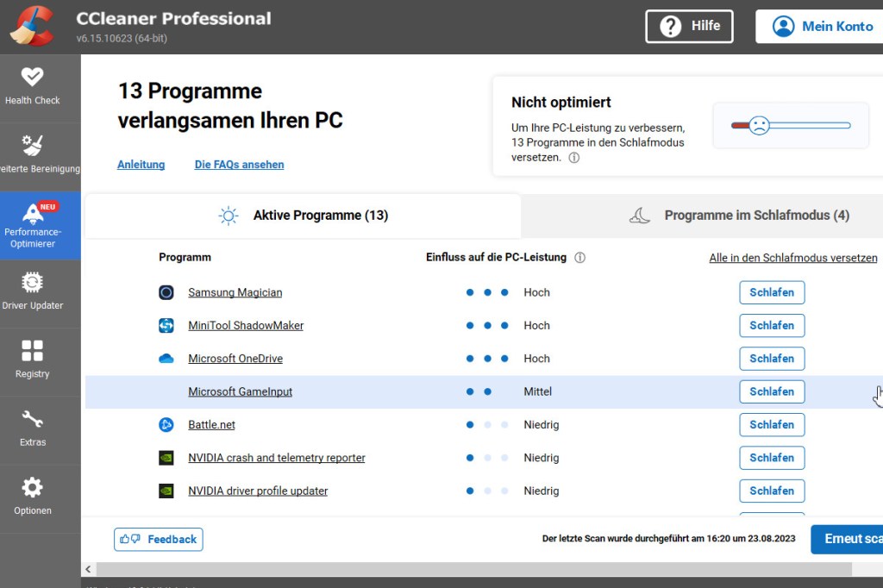
Task: Click the CCleaner logo icon
Action: click(x=34, y=27)
